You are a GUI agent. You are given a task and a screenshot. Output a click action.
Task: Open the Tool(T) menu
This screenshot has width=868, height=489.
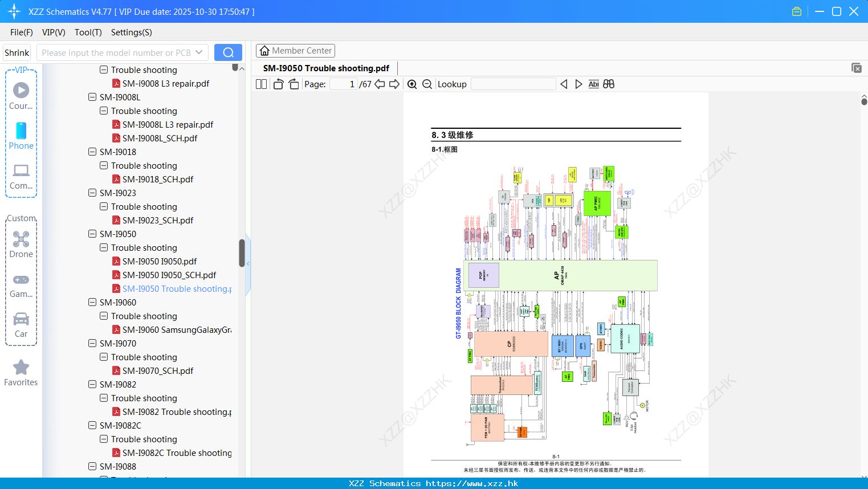point(88,32)
